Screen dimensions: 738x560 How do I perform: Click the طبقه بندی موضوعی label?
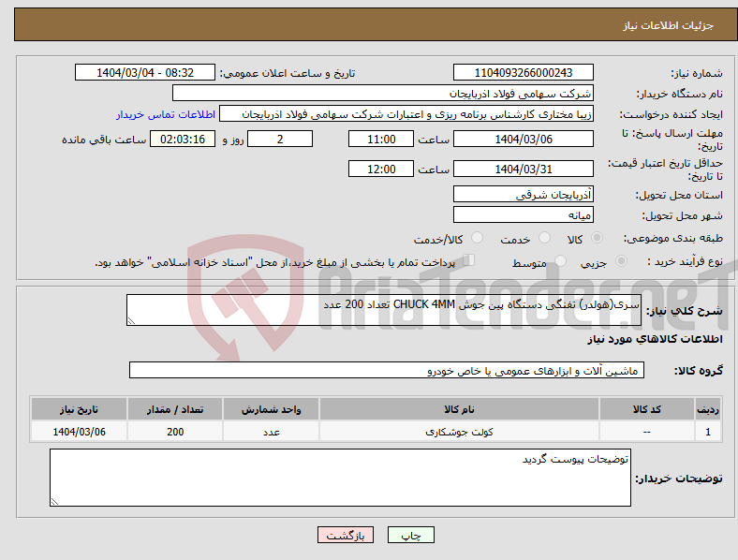673,238
